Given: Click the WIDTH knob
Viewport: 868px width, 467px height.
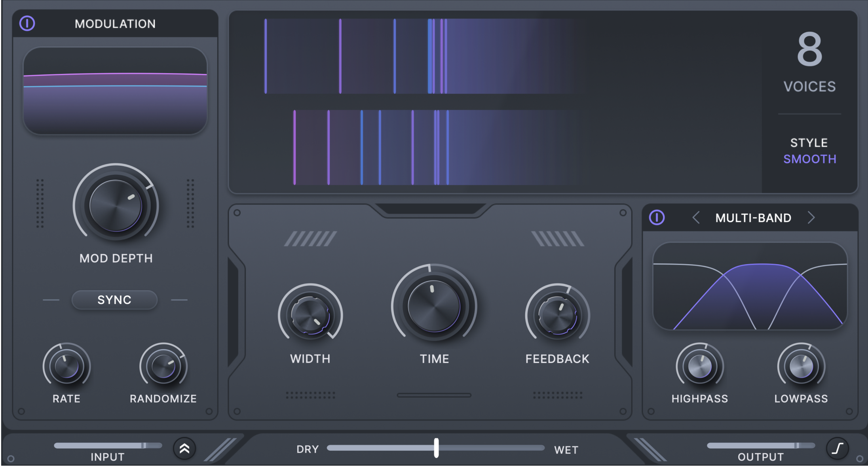Looking at the screenshot, I should click(310, 315).
